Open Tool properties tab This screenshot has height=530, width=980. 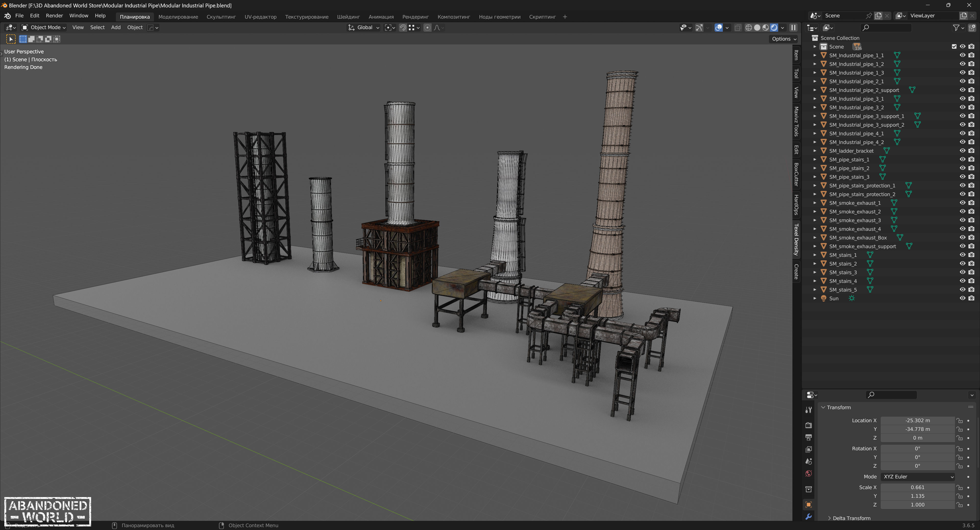coord(808,410)
